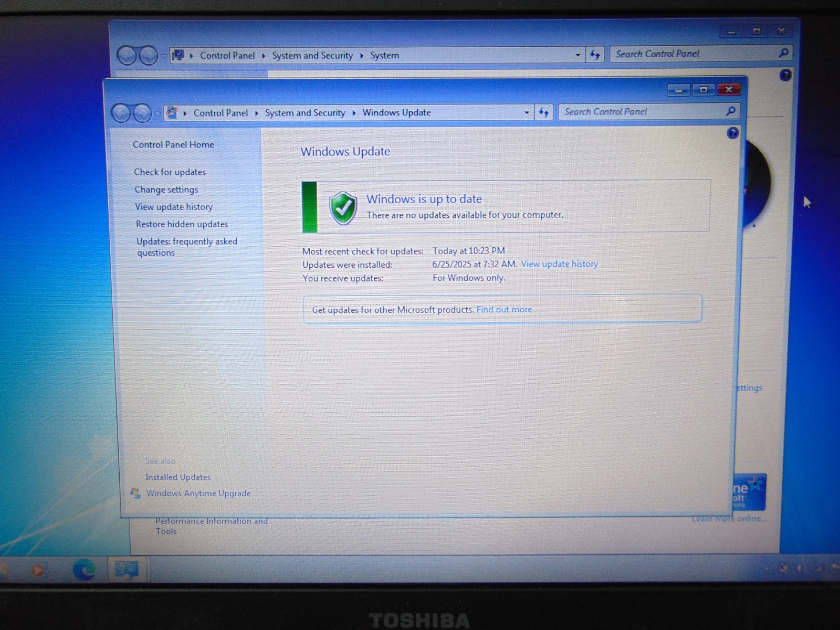Open Windows Anytime Upgrade link
Screen dimensions: 840x630
[x=198, y=493]
